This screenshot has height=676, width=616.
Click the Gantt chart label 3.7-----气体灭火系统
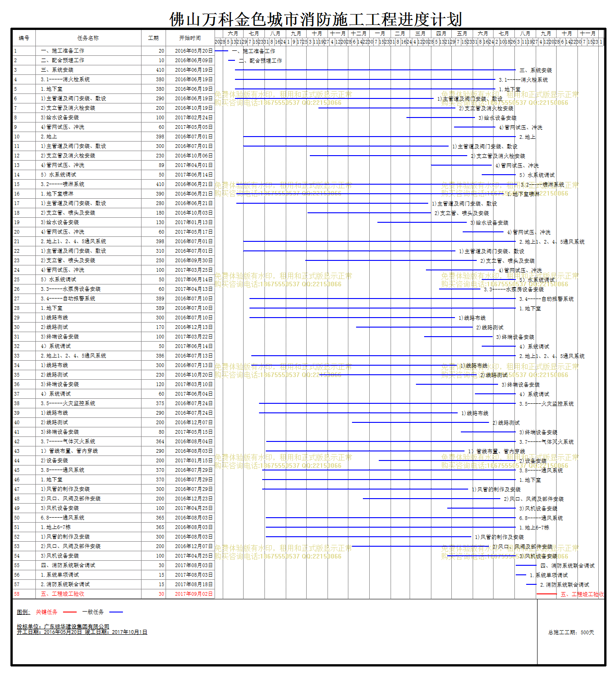pyautogui.click(x=547, y=442)
